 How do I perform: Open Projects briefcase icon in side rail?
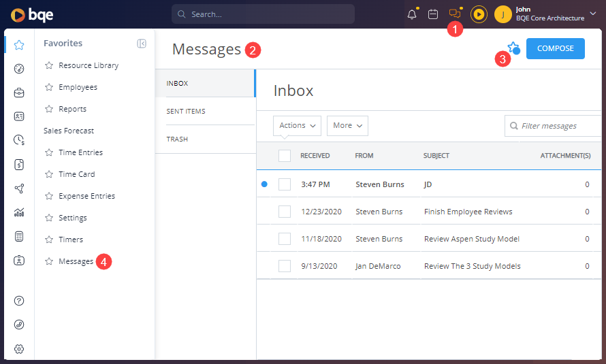[19, 93]
